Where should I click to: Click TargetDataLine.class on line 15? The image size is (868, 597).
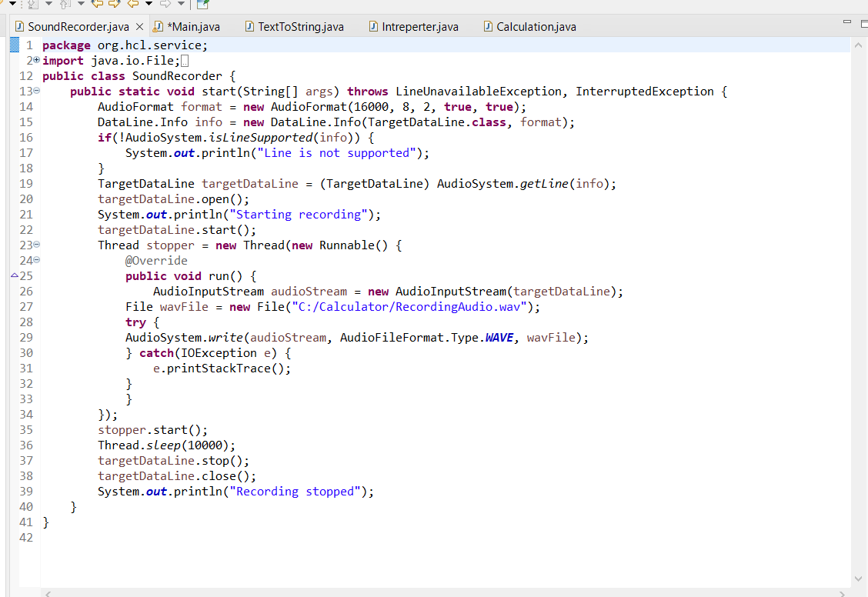437,122
